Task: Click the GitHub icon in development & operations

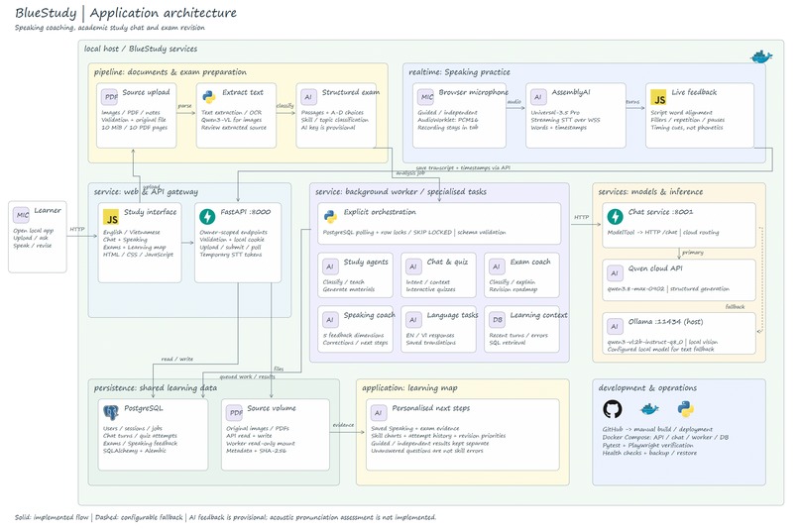Action: 613,409
